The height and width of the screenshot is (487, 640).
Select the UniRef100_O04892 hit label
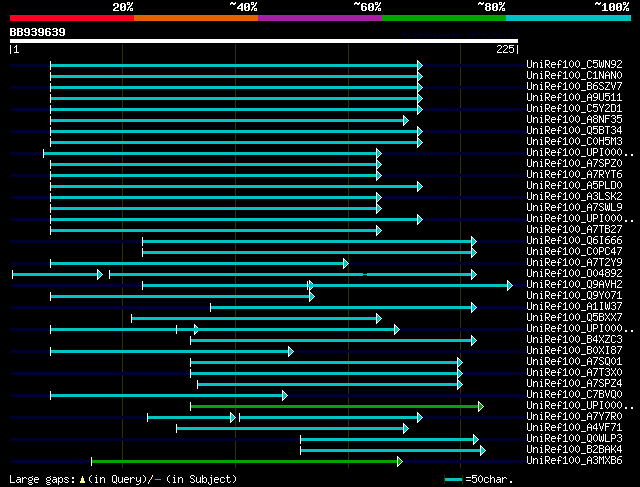574,274
